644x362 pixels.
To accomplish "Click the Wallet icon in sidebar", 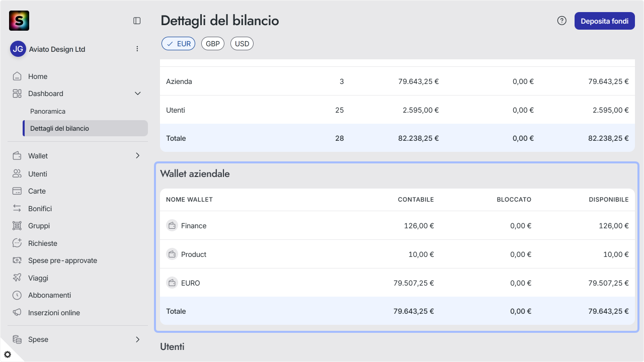I will 17,156.
